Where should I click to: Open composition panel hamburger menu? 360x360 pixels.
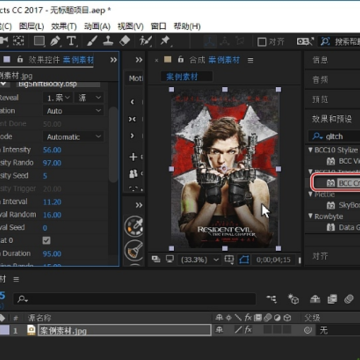point(250,60)
